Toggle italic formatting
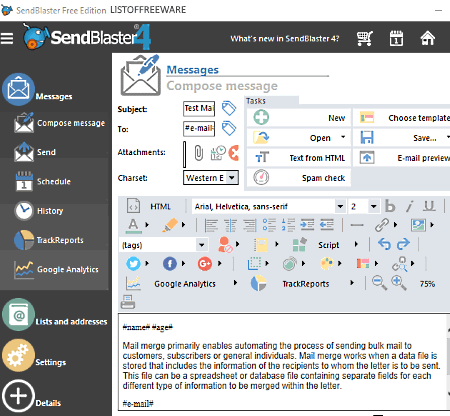 (x=410, y=206)
